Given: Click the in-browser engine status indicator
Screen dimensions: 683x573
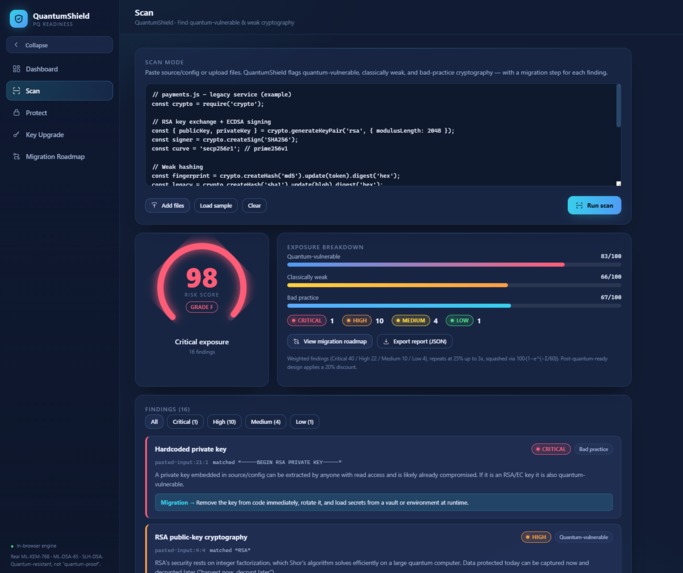Looking at the screenshot, I should [x=34, y=546].
